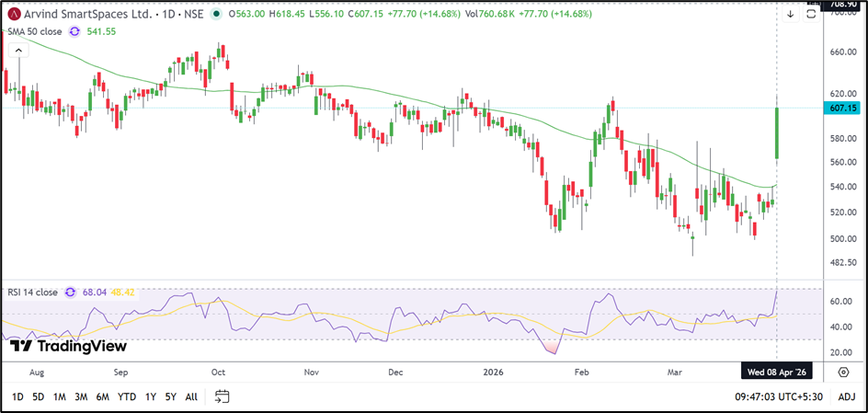Click the 607.15 current price label

pyautogui.click(x=842, y=108)
